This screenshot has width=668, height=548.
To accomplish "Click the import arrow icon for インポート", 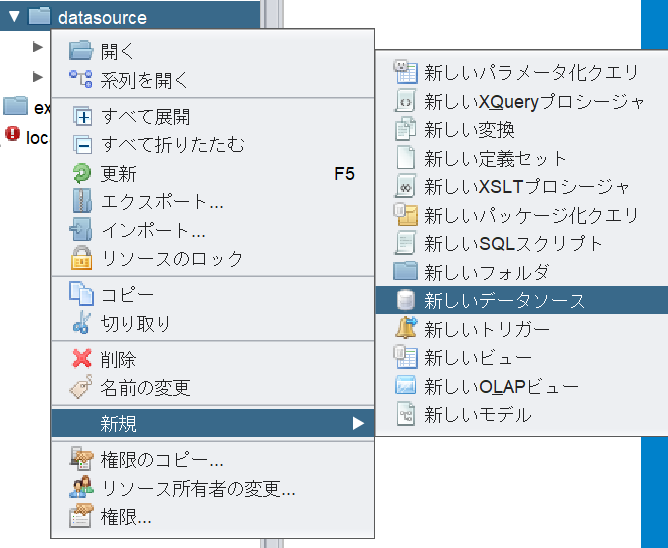I will click(x=81, y=230).
